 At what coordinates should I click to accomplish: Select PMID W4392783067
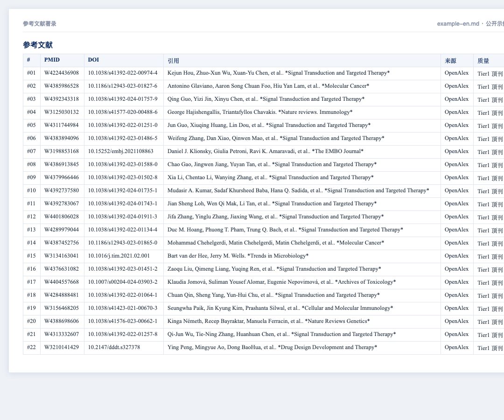pos(62,203)
